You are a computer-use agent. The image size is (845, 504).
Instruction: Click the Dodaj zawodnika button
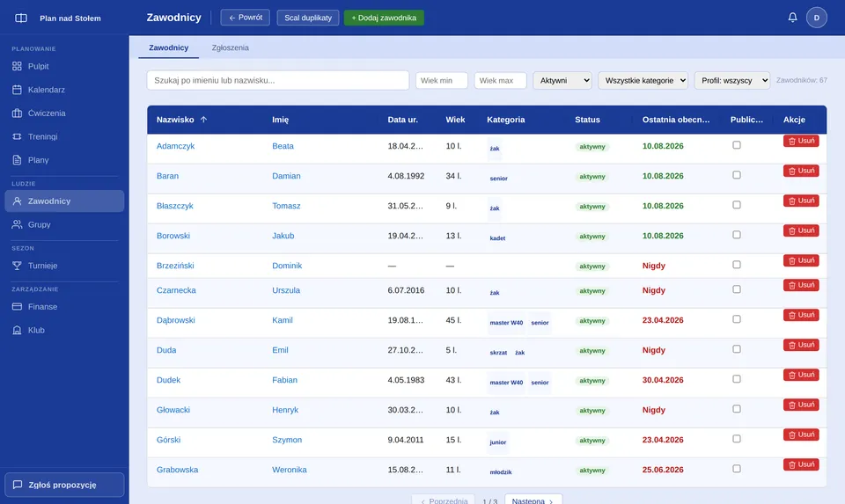click(x=384, y=18)
